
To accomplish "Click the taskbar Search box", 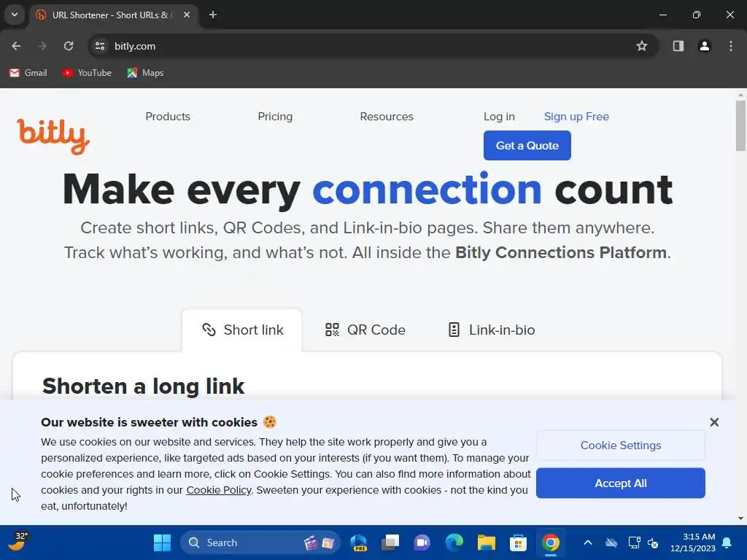I will pos(260,542).
